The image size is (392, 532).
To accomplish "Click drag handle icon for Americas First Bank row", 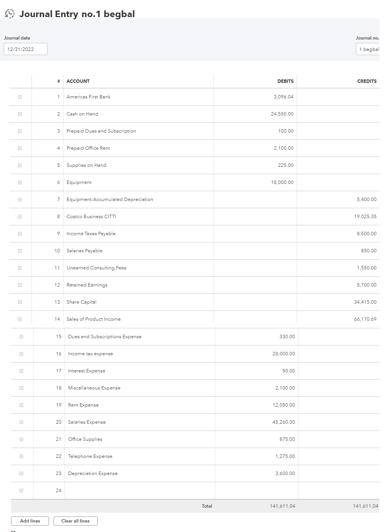I will point(20,97).
